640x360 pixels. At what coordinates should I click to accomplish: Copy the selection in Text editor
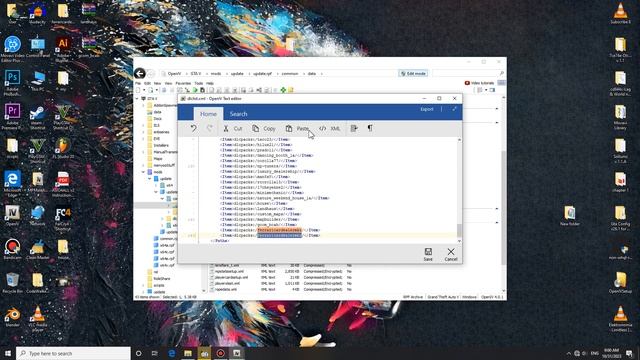point(264,128)
